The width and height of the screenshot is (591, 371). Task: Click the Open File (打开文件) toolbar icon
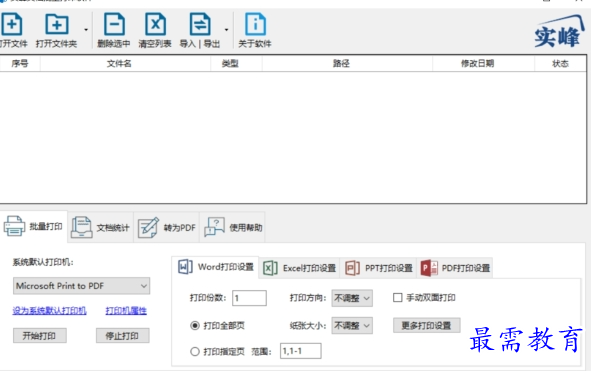coord(12,25)
